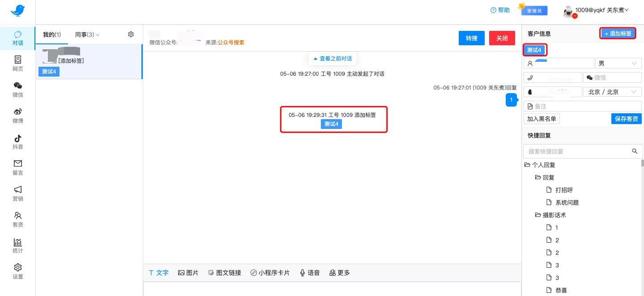Expand the colleagues 同事(3) tab dropdown

(87, 34)
